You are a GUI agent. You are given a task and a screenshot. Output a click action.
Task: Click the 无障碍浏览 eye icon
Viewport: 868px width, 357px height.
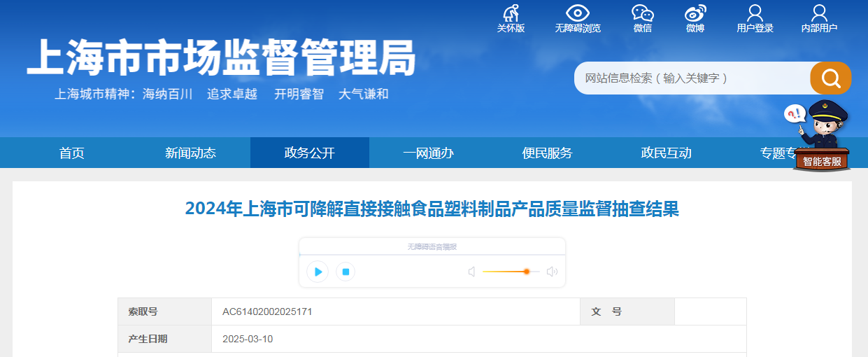[x=578, y=13]
